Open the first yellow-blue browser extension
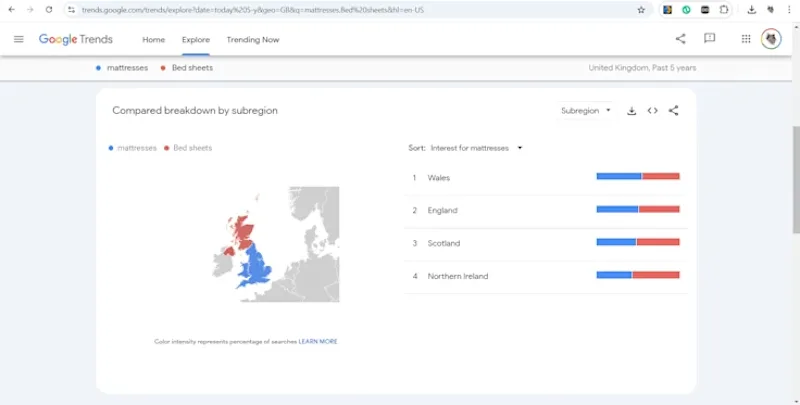The image size is (800, 405). [x=667, y=10]
